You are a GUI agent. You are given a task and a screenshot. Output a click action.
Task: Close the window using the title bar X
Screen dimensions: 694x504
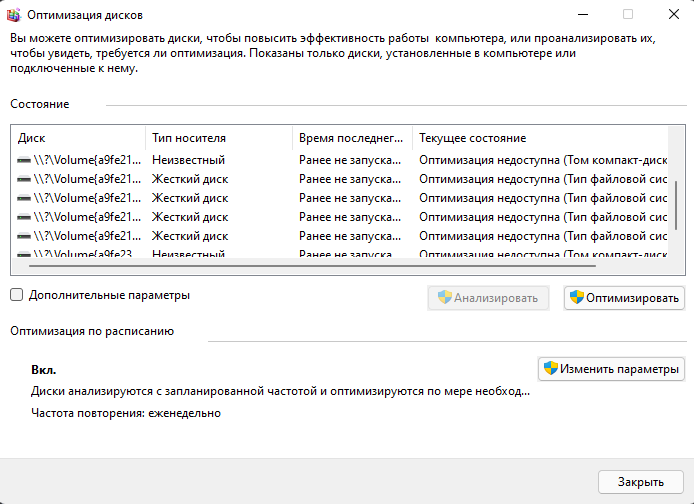pos(673,15)
